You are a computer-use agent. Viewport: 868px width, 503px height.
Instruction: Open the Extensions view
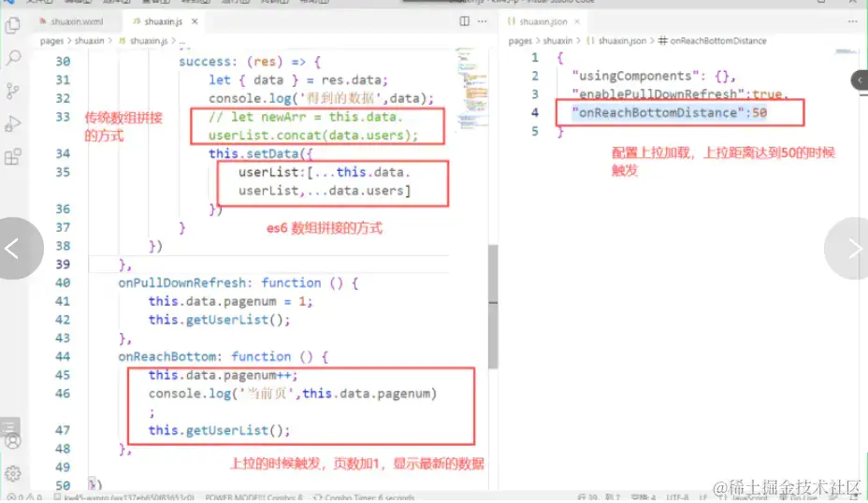coord(13,157)
